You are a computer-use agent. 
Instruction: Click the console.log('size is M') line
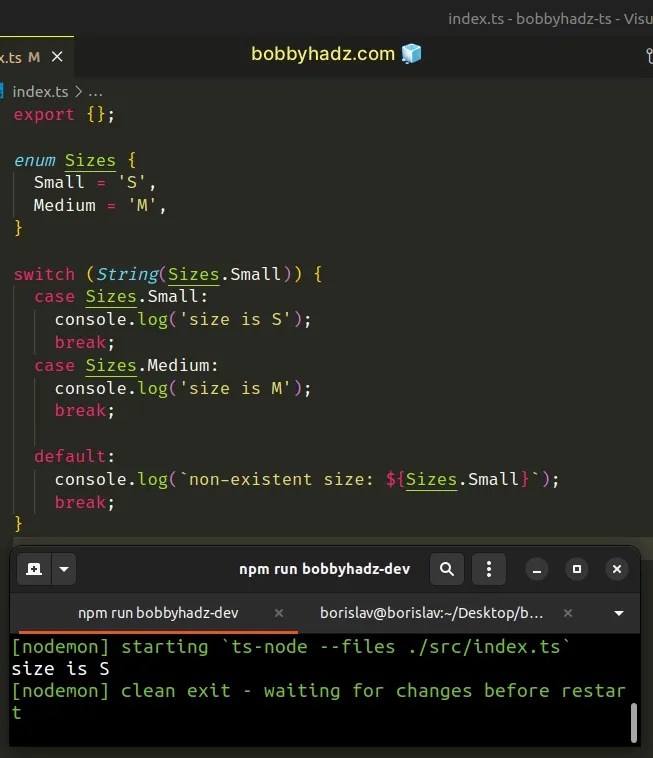(183, 388)
